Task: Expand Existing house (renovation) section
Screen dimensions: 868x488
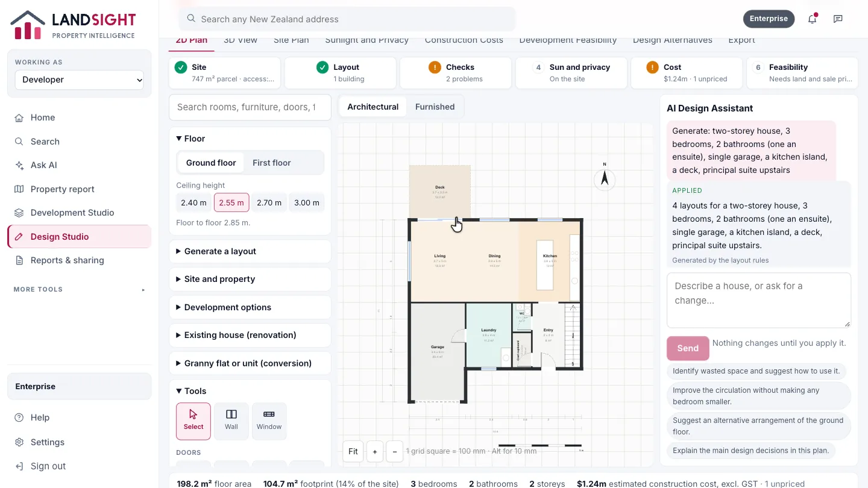Action: click(x=250, y=335)
